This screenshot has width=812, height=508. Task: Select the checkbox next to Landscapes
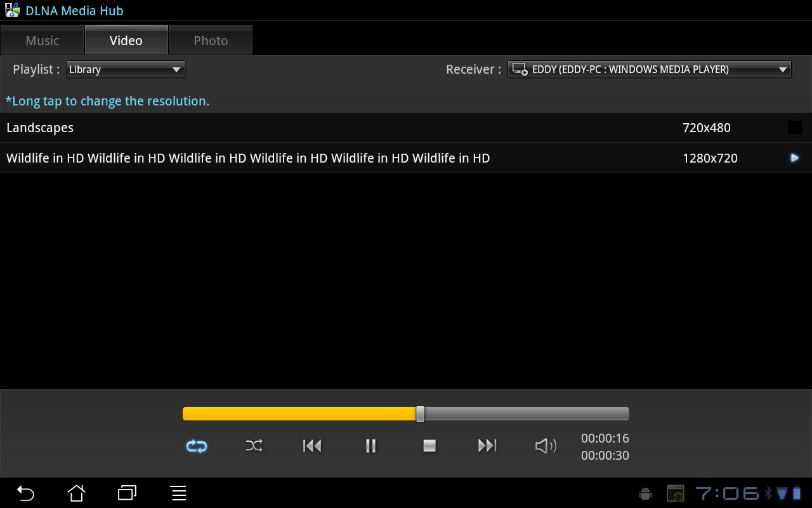[794, 127]
